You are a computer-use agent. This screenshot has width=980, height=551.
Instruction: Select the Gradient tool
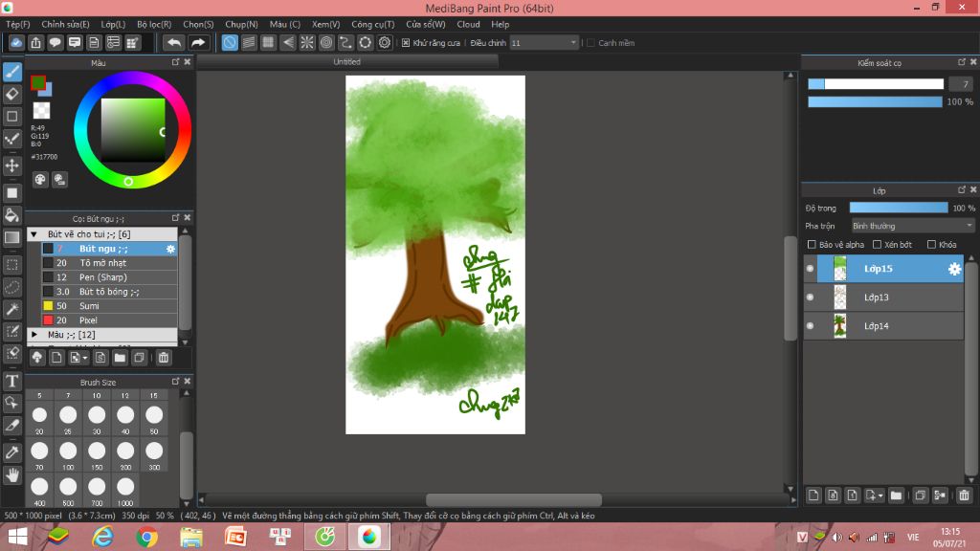[x=12, y=237]
